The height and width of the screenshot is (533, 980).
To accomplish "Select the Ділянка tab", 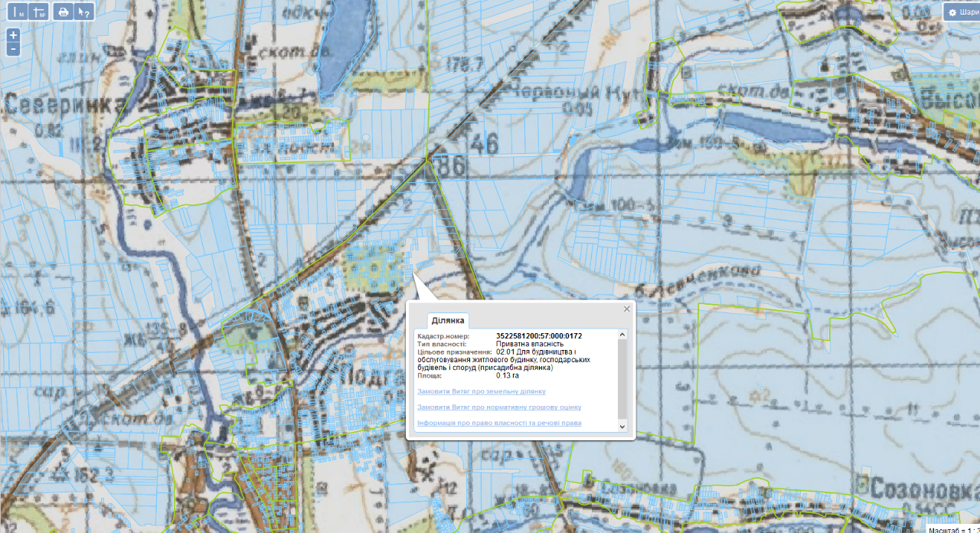I will click(447, 320).
